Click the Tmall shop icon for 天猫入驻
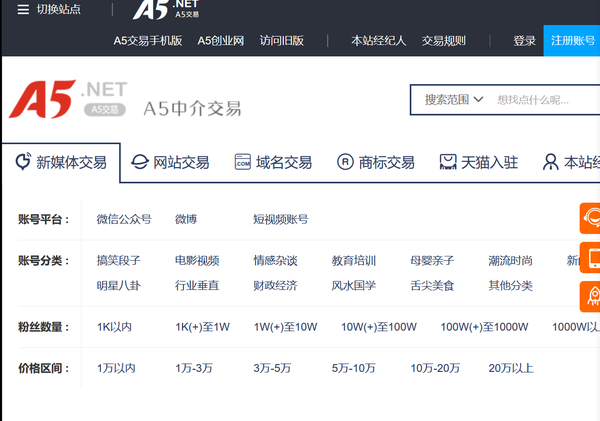 pos(448,162)
